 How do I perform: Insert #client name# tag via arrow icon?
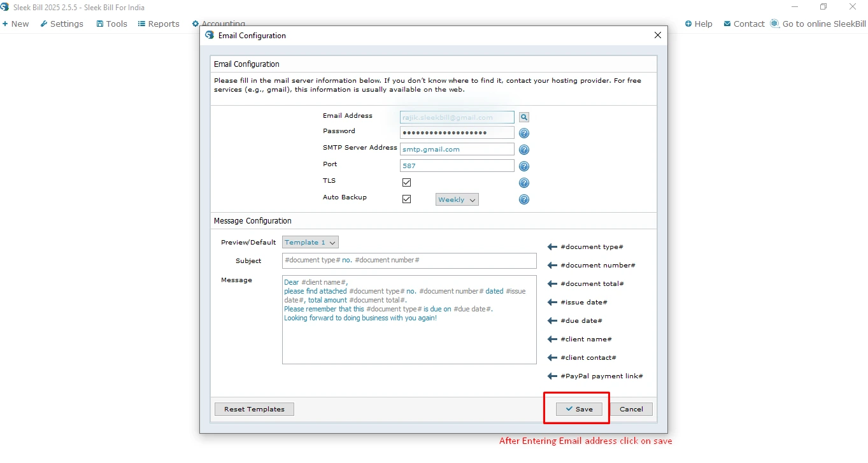click(552, 339)
